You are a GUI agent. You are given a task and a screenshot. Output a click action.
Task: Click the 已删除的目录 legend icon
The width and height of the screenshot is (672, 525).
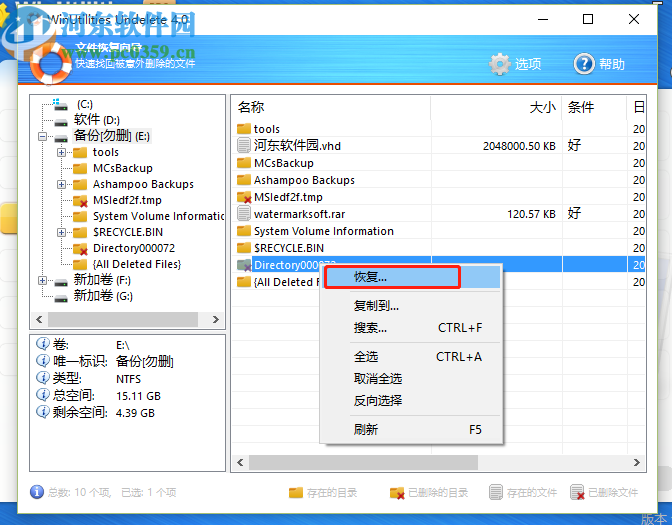click(x=397, y=493)
